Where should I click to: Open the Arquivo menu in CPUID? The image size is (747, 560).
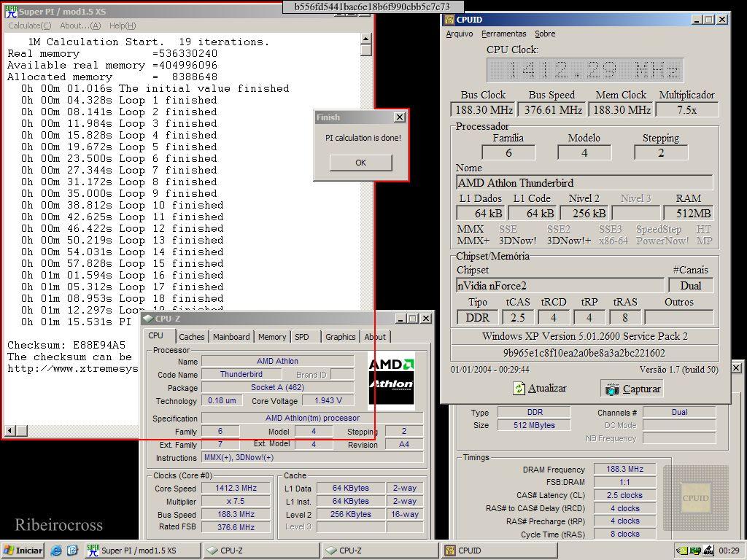[460, 34]
